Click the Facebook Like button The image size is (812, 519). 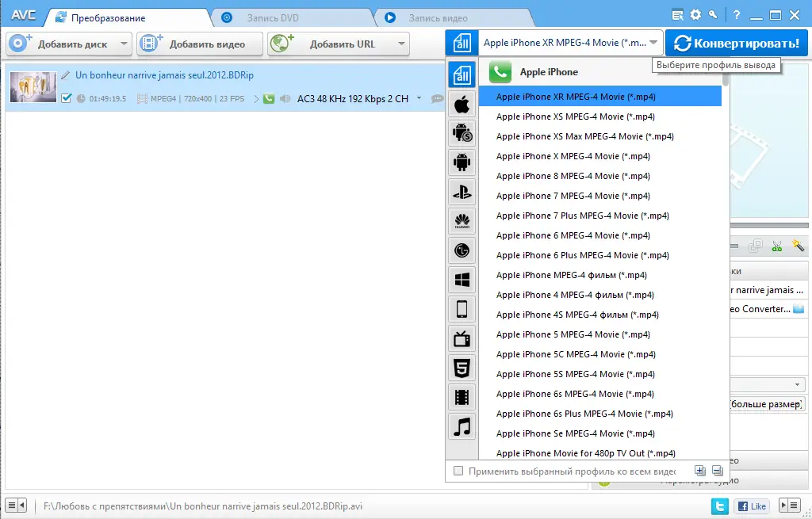point(752,506)
